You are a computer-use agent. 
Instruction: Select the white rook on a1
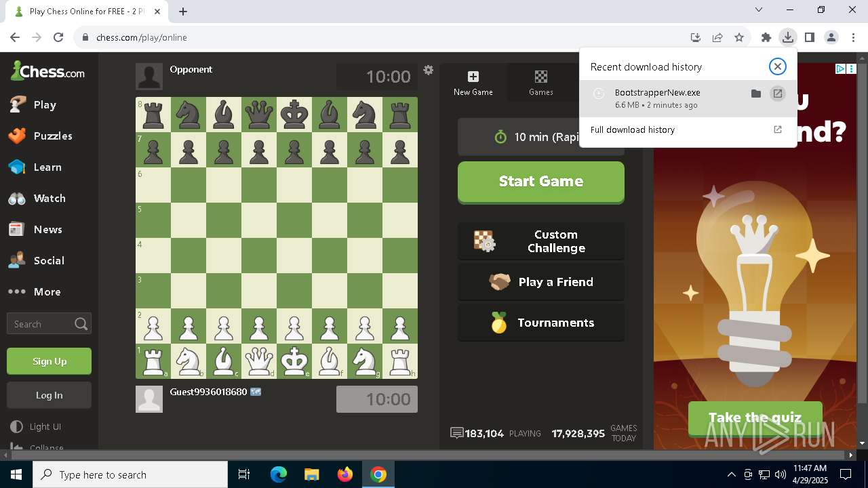click(153, 361)
